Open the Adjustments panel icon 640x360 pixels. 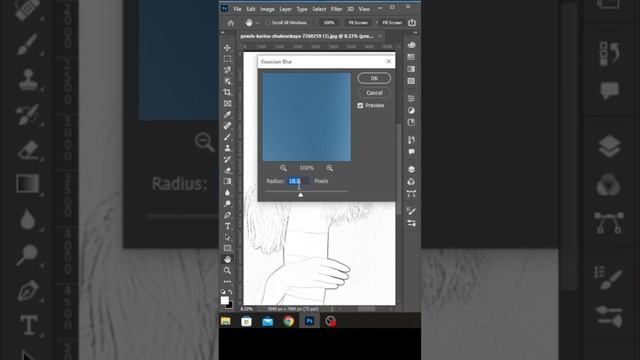(x=411, y=111)
